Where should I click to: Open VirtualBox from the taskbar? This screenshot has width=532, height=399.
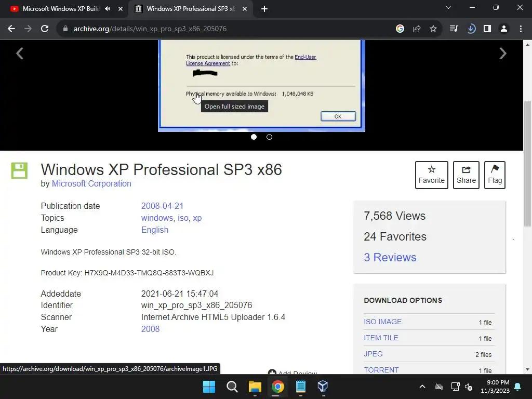tap(323, 387)
